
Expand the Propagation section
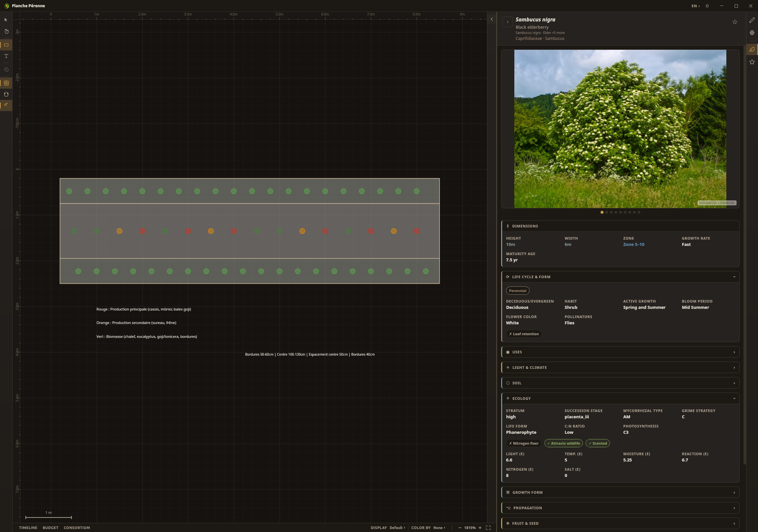point(620,508)
